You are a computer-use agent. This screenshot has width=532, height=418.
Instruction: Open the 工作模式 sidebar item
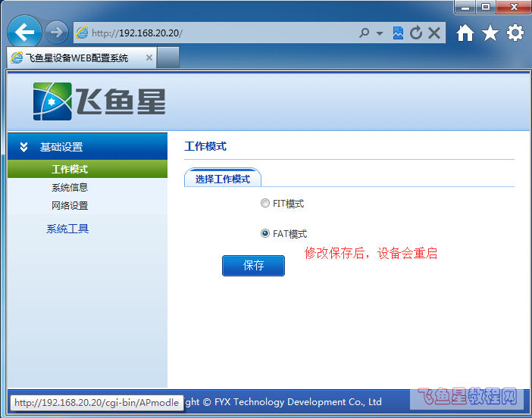87,169
